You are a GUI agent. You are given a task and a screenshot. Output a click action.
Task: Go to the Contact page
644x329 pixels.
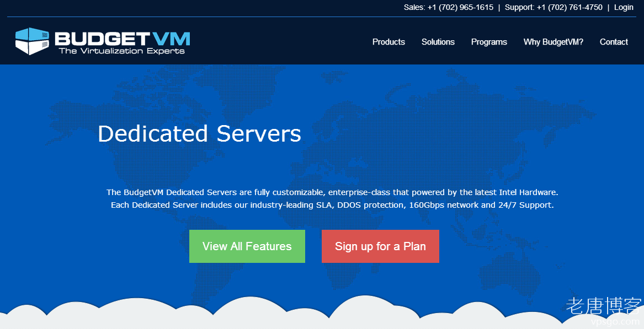[x=614, y=42]
